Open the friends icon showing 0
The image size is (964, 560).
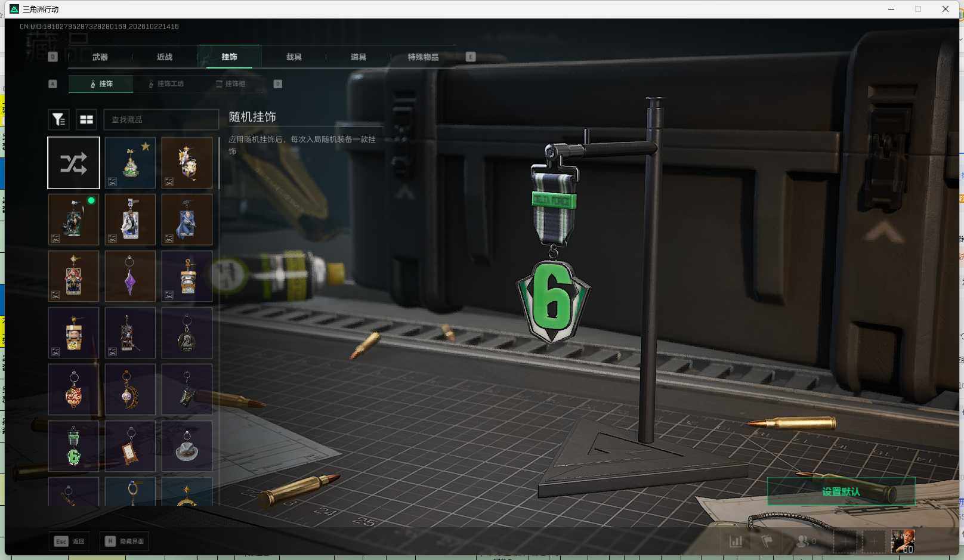pos(806,542)
